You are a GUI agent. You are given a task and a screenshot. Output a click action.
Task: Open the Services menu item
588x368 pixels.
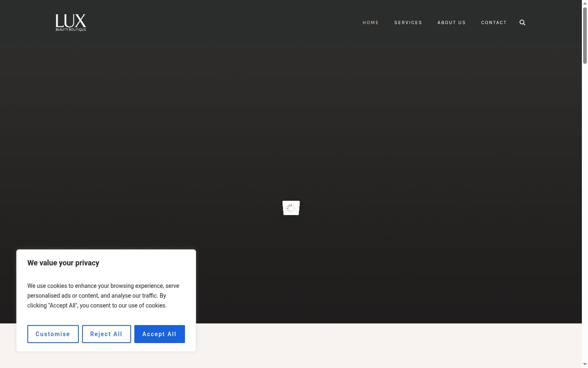(408, 22)
